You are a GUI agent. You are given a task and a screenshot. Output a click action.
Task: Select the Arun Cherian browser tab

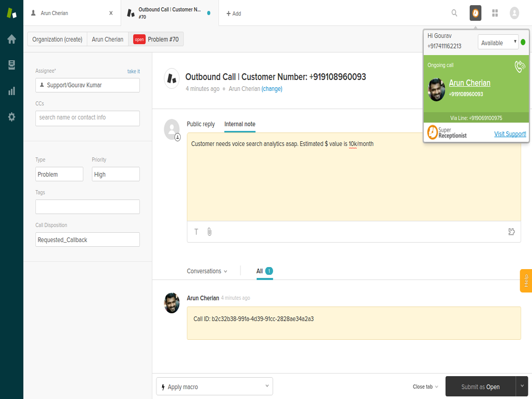(x=71, y=13)
